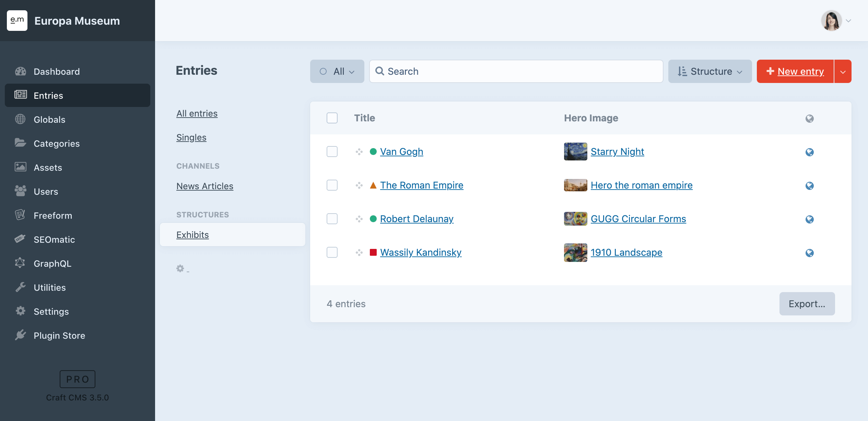Click the Search input field
This screenshot has height=421, width=868.
(x=516, y=71)
